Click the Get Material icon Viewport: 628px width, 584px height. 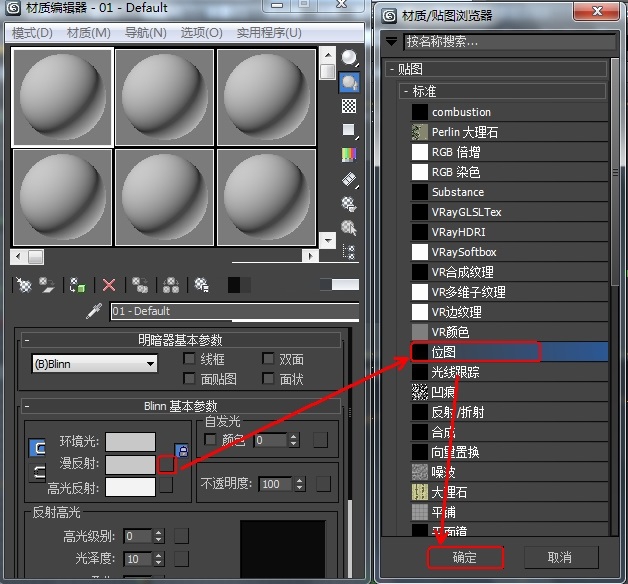24,285
